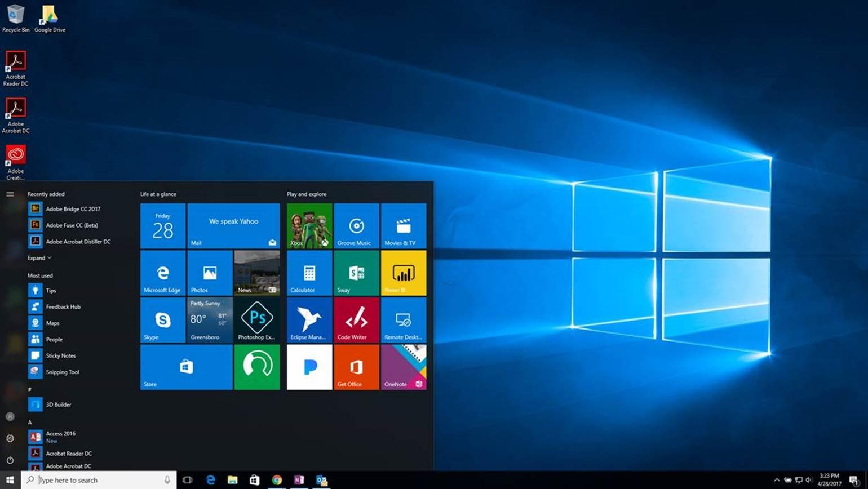Open Task View from the taskbar
Image resolution: width=868 pixels, height=489 pixels.
point(188,480)
